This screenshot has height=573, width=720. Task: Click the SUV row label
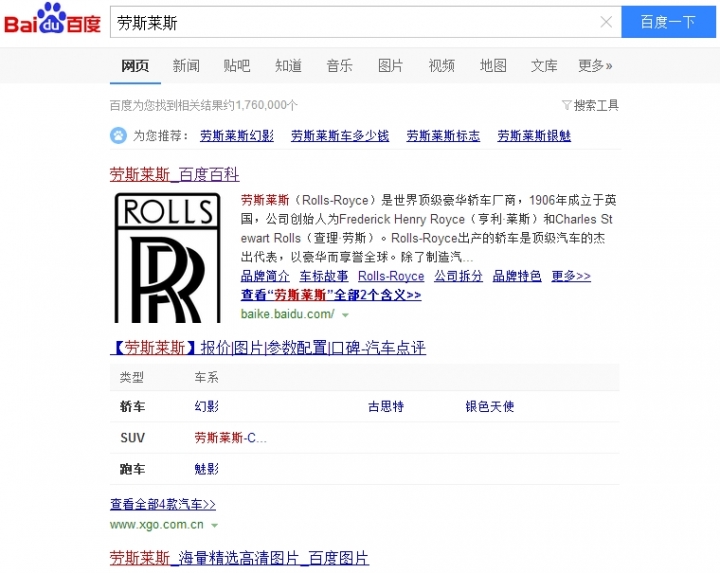132,438
